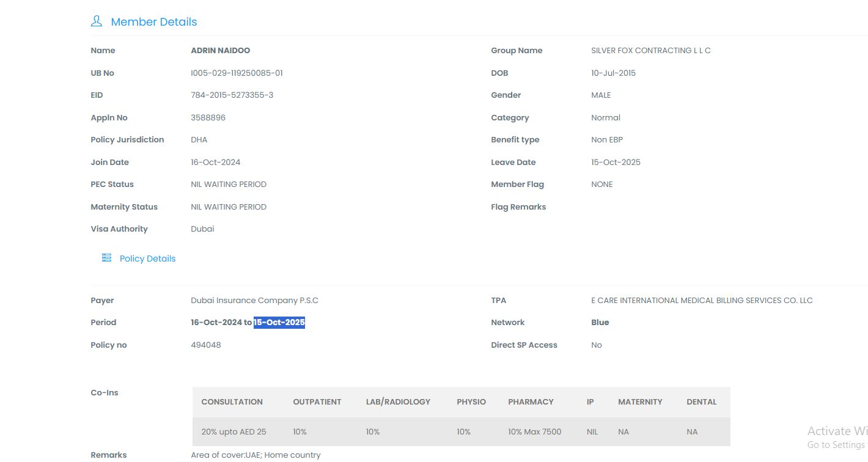Click the Policy Details list icon

(106, 258)
